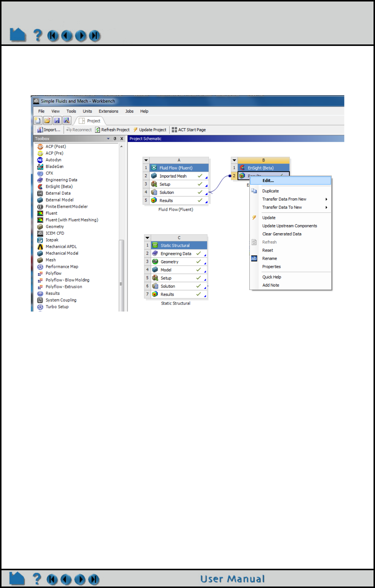375x588 pixels.
Task: Choose Quick Help from the context menu
Action: pyautogui.click(x=291, y=277)
